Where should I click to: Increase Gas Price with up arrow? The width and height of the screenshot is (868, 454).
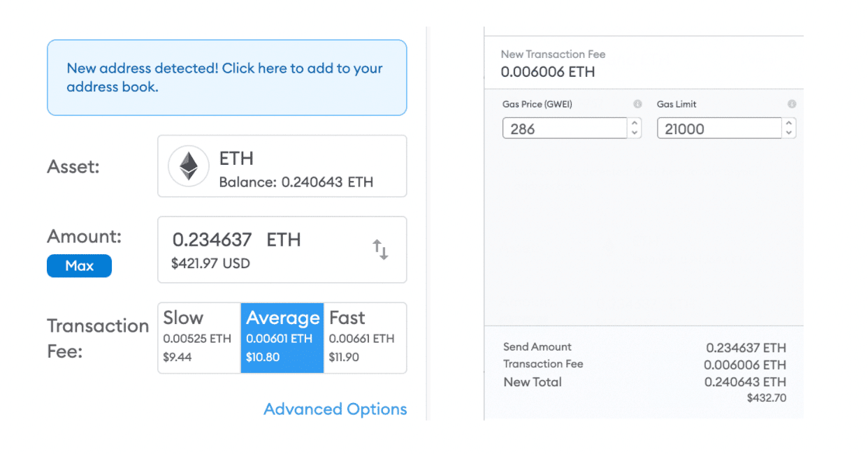(x=635, y=124)
